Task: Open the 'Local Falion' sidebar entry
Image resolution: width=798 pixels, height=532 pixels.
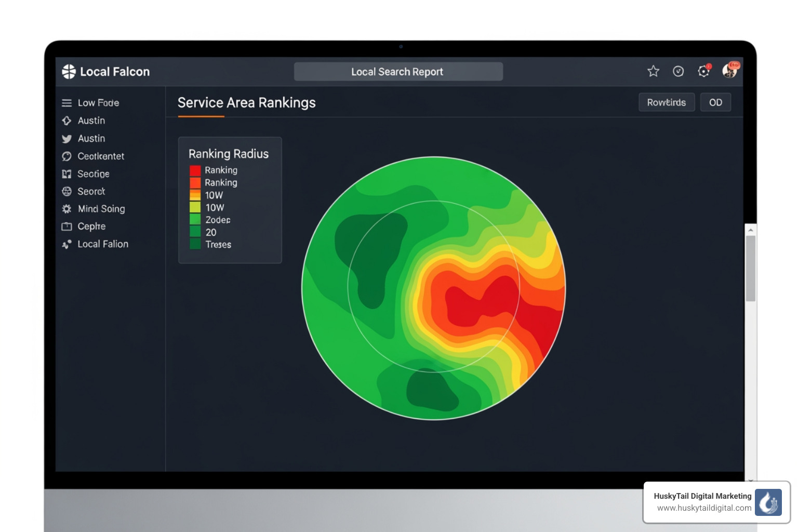Action: 102,244
